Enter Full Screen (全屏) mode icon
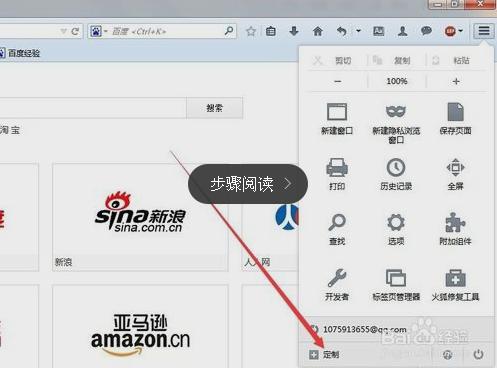This screenshot has height=368, width=497. pyautogui.click(x=455, y=167)
